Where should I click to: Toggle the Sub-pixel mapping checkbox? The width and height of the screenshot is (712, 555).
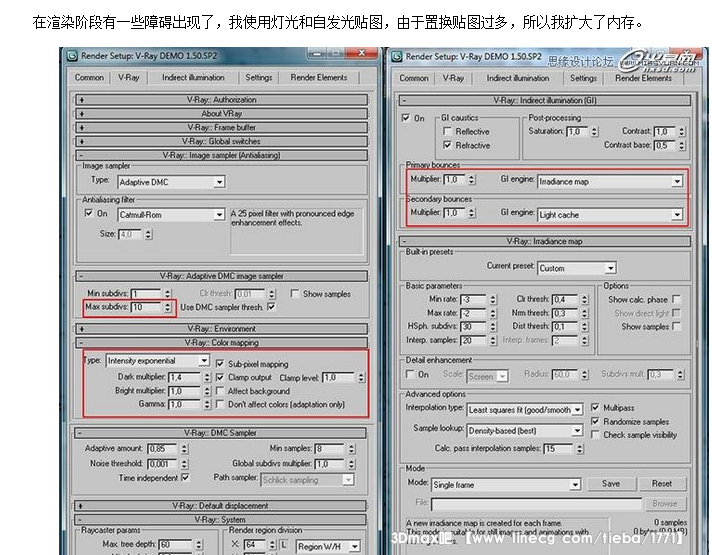[x=220, y=364]
